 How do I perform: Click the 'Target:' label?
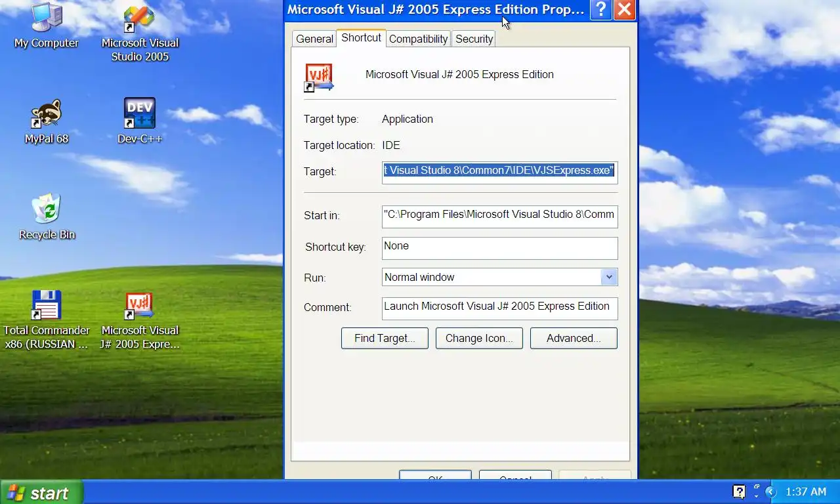(x=320, y=171)
